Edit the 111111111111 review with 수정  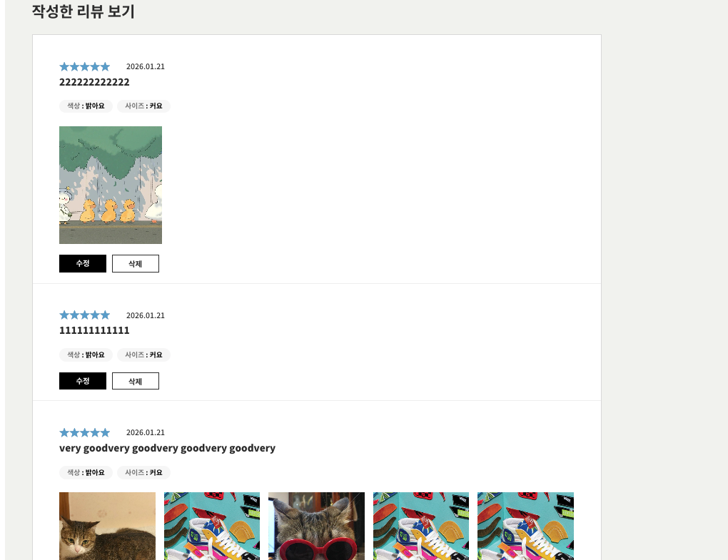83,381
